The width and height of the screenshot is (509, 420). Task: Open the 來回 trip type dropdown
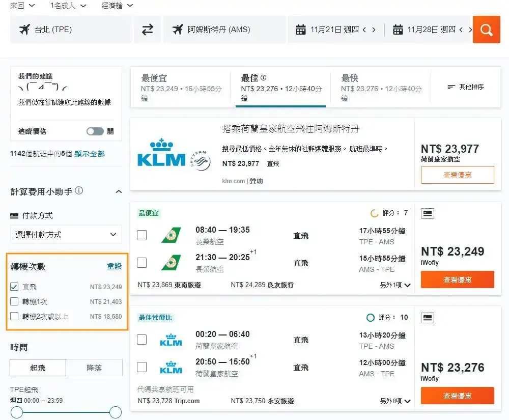click(22, 5)
